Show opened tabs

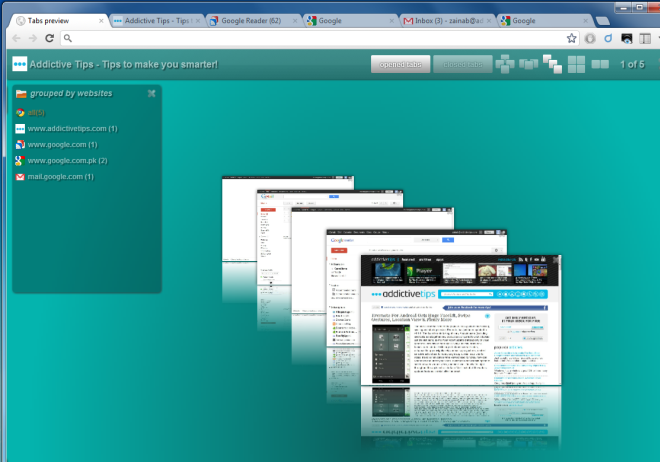pyautogui.click(x=400, y=64)
